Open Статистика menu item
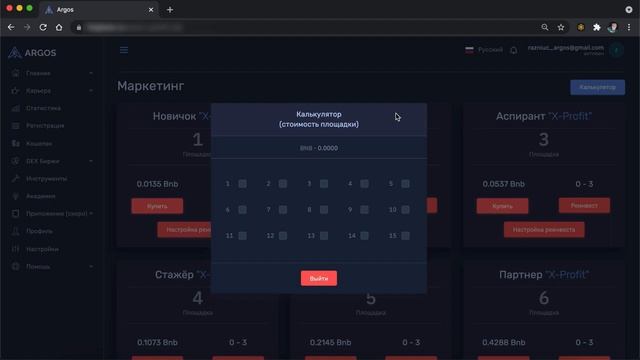Screen dimensions: 640x360 pos(43,108)
